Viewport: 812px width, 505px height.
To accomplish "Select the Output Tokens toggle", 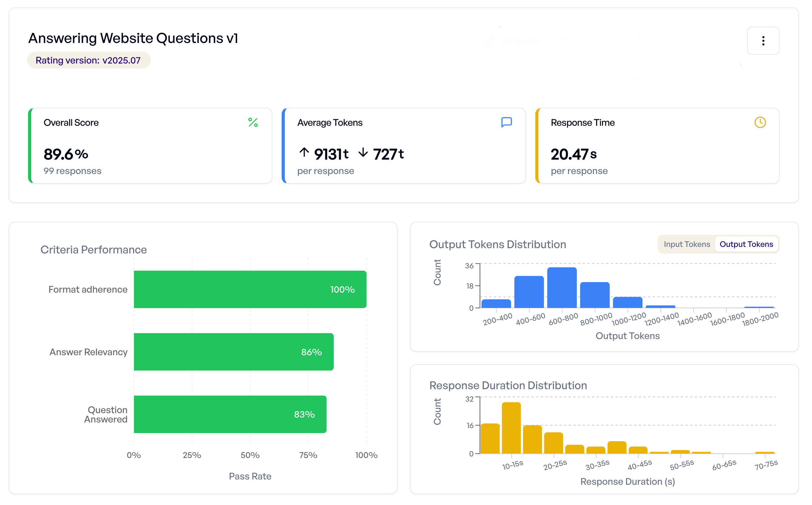I will (747, 244).
